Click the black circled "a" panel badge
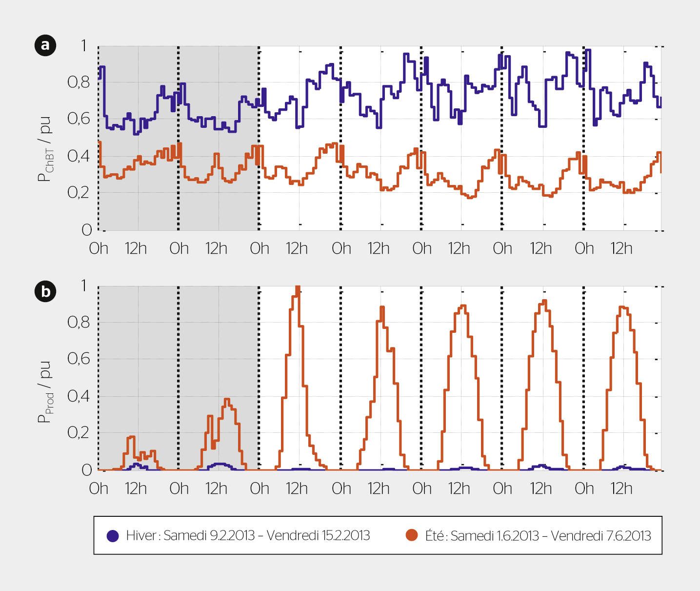 click(x=45, y=45)
